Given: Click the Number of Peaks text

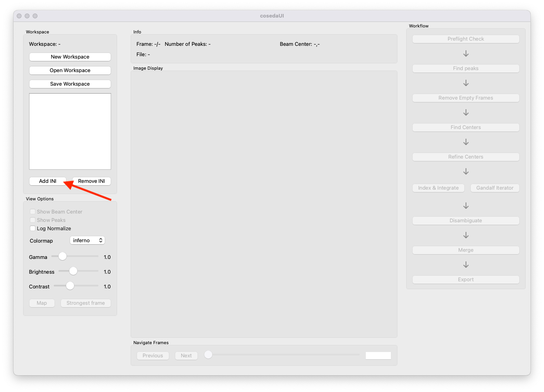Looking at the screenshot, I should [x=188, y=44].
